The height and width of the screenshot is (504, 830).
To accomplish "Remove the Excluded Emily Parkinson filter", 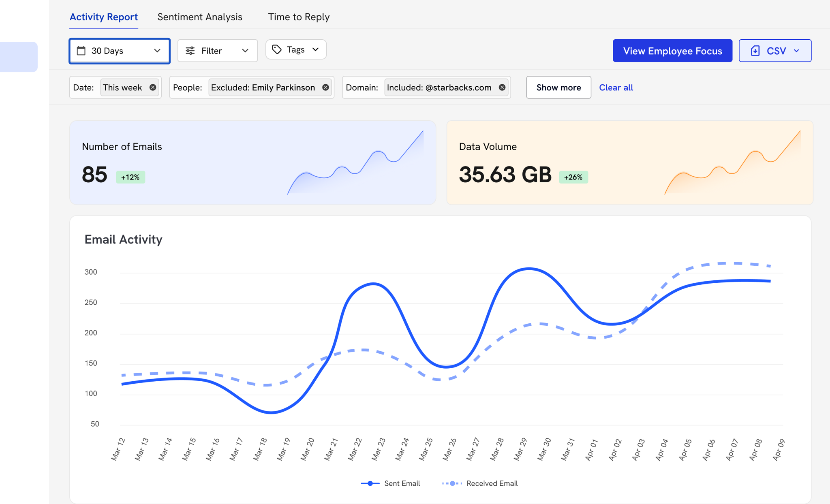I will point(325,88).
